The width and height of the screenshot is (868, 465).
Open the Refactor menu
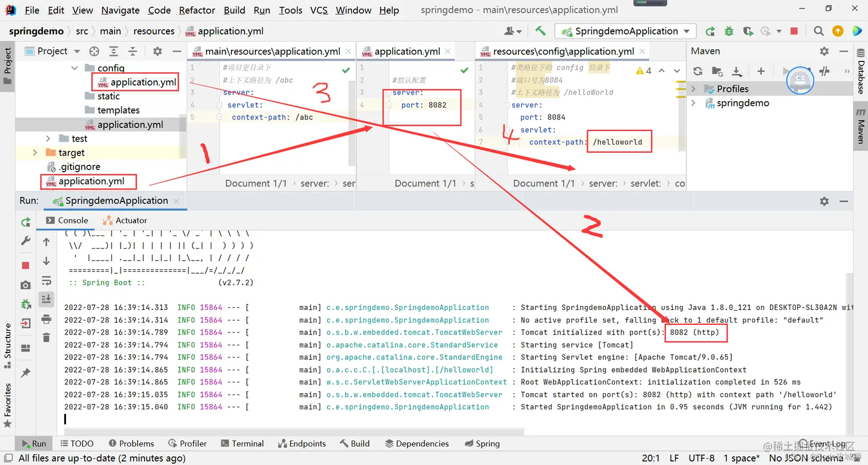click(197, 10)
